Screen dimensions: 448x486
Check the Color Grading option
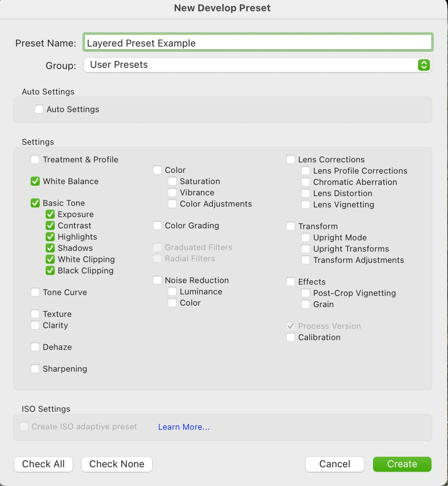157,225
